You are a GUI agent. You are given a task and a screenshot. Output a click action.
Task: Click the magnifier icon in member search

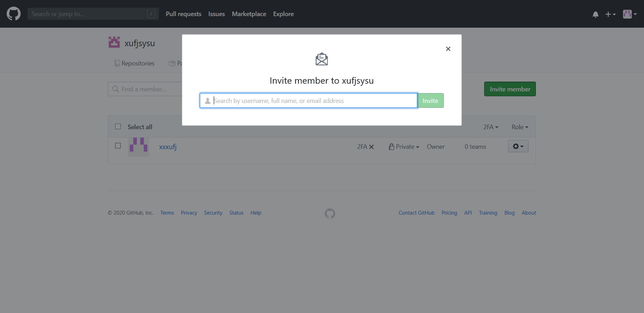[115, 89]
